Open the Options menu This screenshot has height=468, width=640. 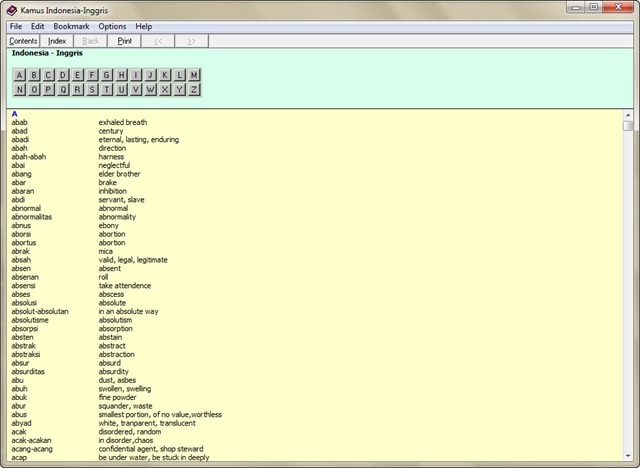[x=112, y=27]
